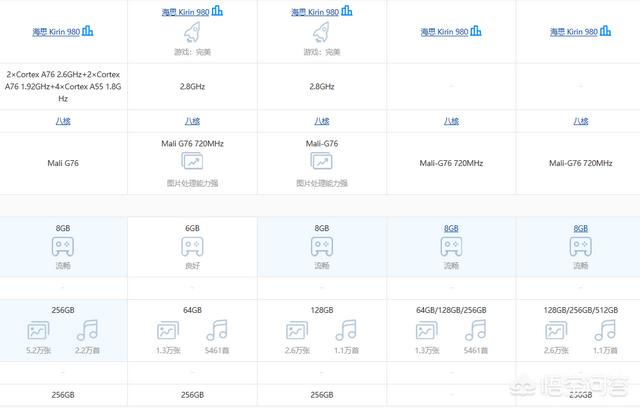Select the 256GB value in first column's bottom row
The height and width of the screenshot is (408, 640).
(x=63, y=395)
